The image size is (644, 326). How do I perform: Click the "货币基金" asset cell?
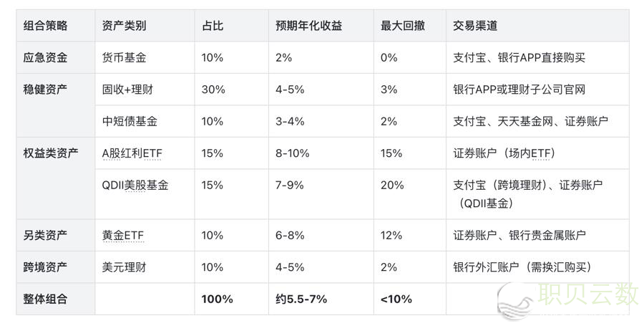125,57
